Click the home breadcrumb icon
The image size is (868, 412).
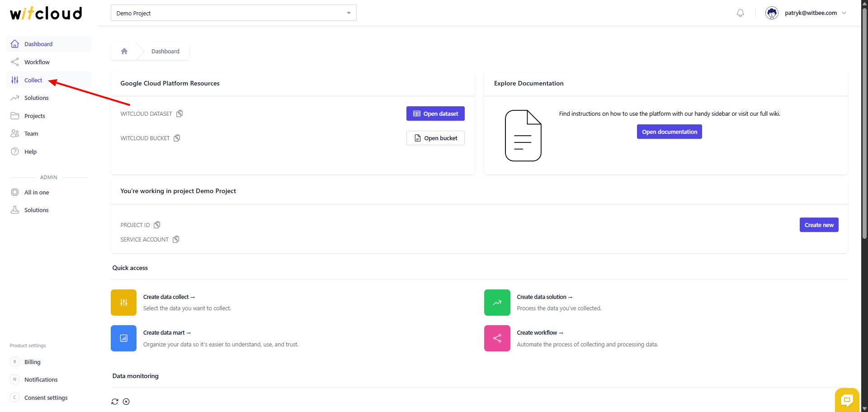[x=124, y=51]
